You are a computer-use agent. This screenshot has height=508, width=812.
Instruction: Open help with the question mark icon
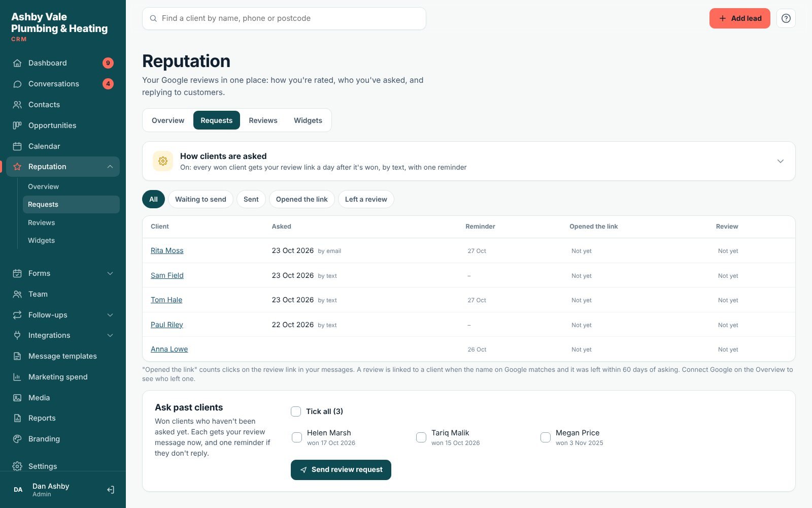tap(786, 18)
